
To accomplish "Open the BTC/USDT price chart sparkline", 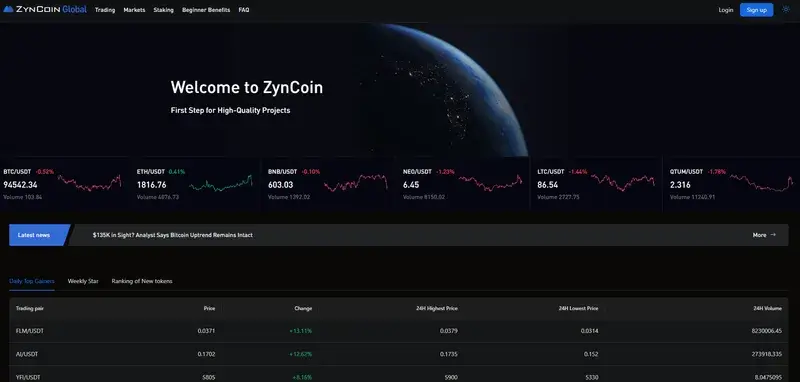I will 89,183.
